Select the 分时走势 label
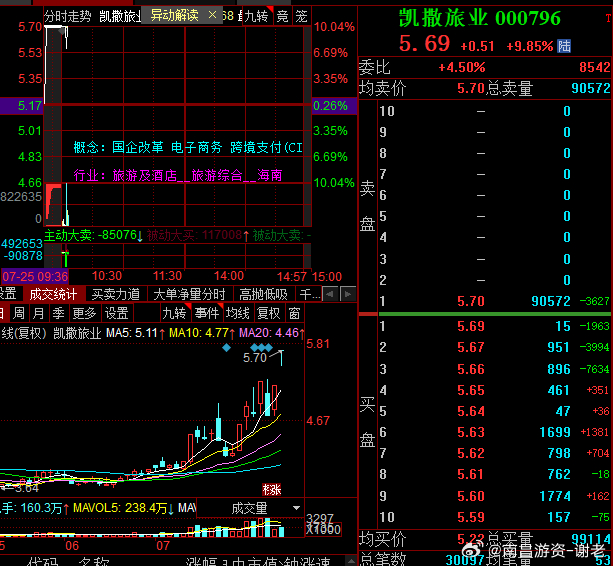 click(x=68, y=16)
